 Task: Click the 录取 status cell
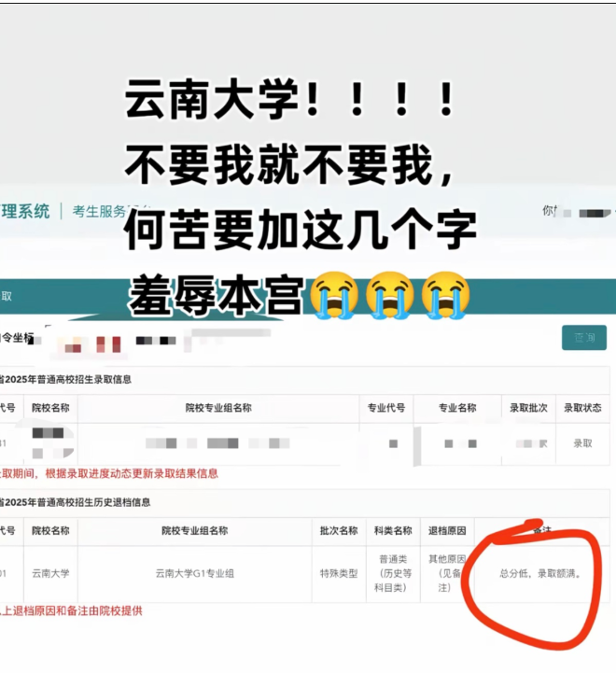tap(582, 443)
